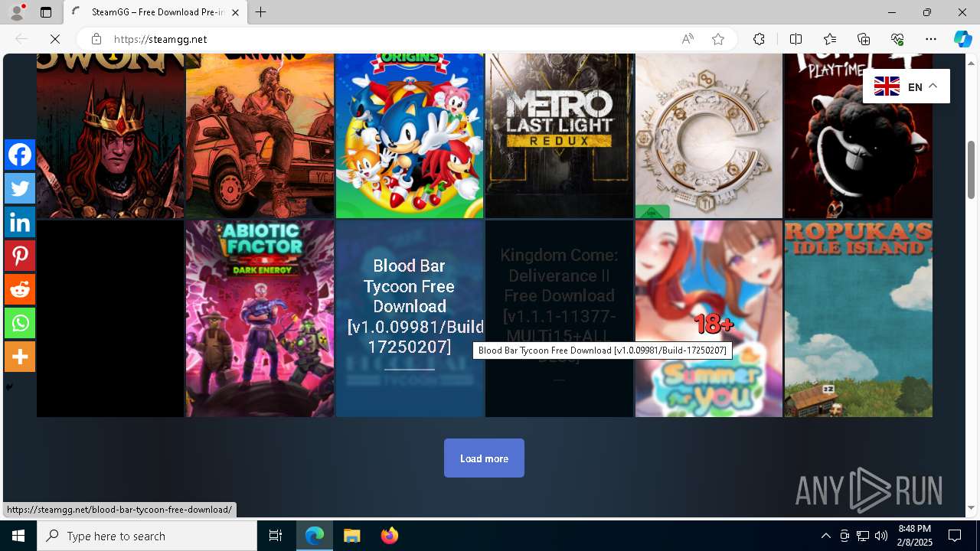Open the volume control tray icon
The height and width of the screenshot is (551, 980).
coord(881,536)
